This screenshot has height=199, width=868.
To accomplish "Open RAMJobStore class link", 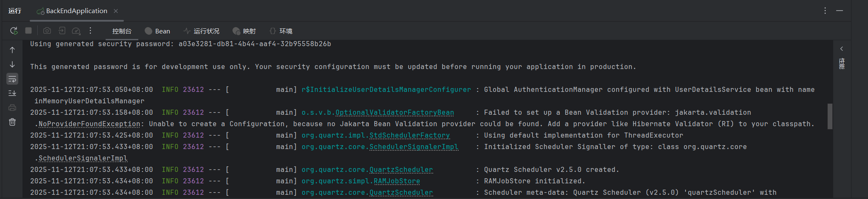I will click(397, 181).
